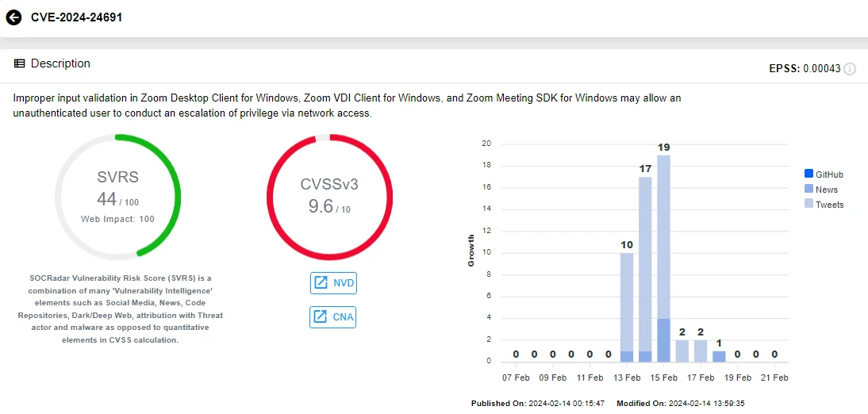Open the EPSS info icon

click(x=850, y=69)
